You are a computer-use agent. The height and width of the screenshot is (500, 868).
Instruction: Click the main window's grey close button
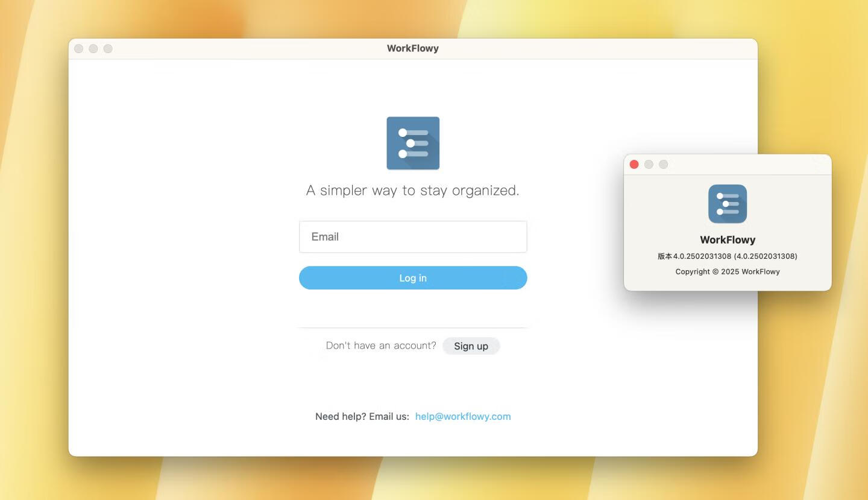coord(79,48)
